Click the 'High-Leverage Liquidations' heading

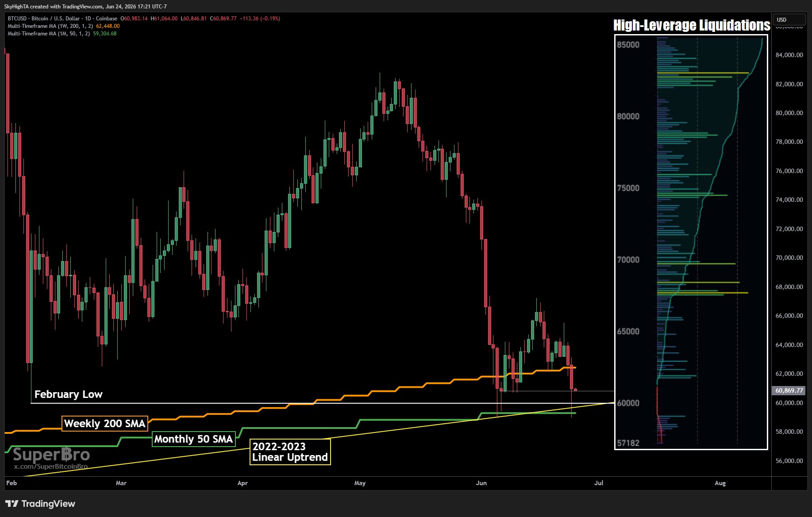tap(692, 25)
